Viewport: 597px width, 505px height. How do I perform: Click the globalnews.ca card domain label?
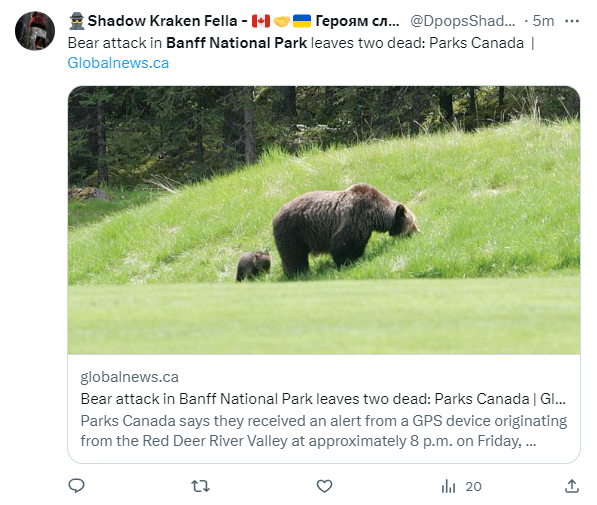(x=129, y=377)
